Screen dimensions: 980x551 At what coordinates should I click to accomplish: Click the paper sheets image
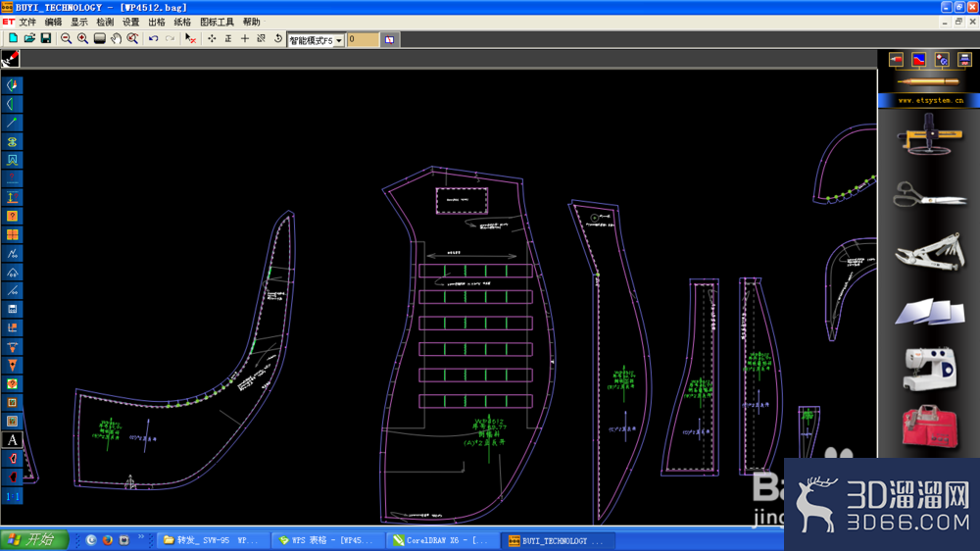929,311
